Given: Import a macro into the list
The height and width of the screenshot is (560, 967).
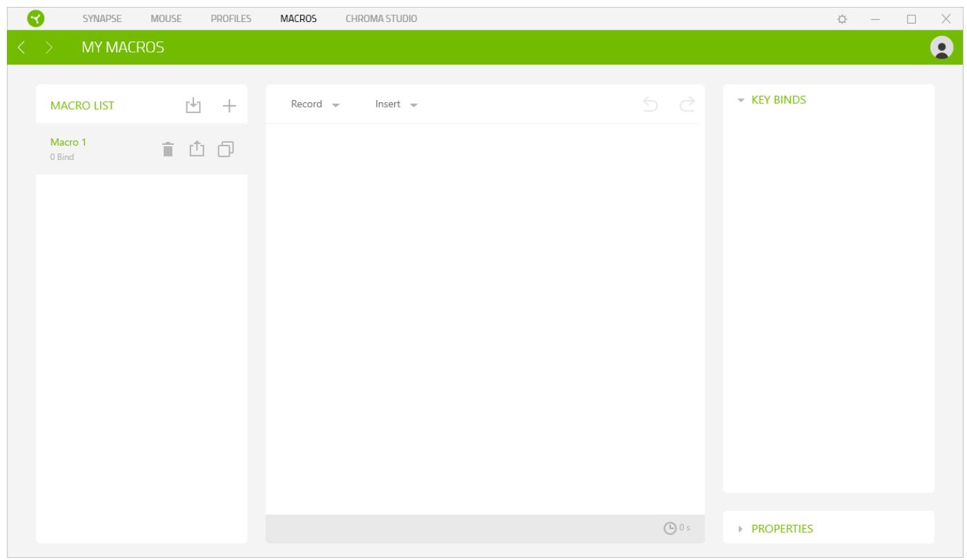Looking at the screenshot, I should point(194,105).
